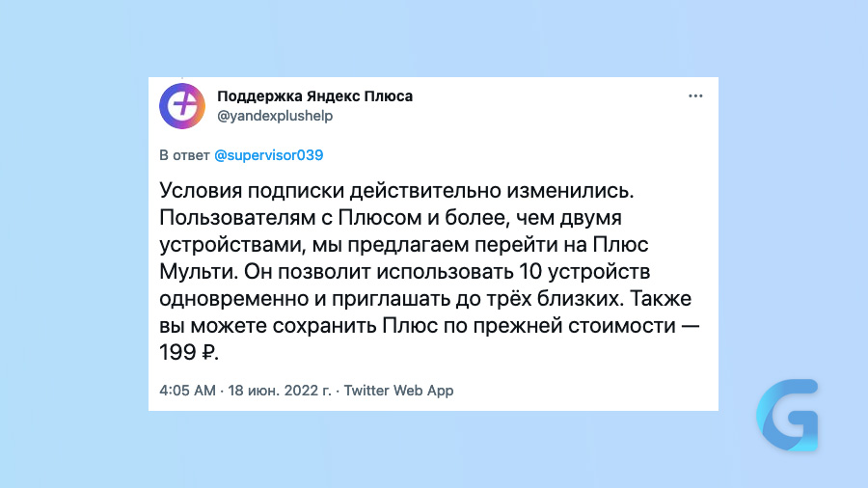Open the Twitter Web App source link
The width and height of the screenshot is (868, 488).
click(398, 391)
